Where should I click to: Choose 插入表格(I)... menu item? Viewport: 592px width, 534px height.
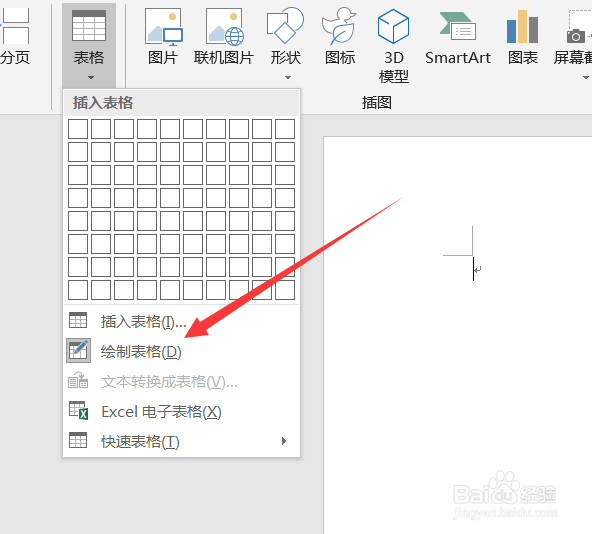tap(181, 321)
